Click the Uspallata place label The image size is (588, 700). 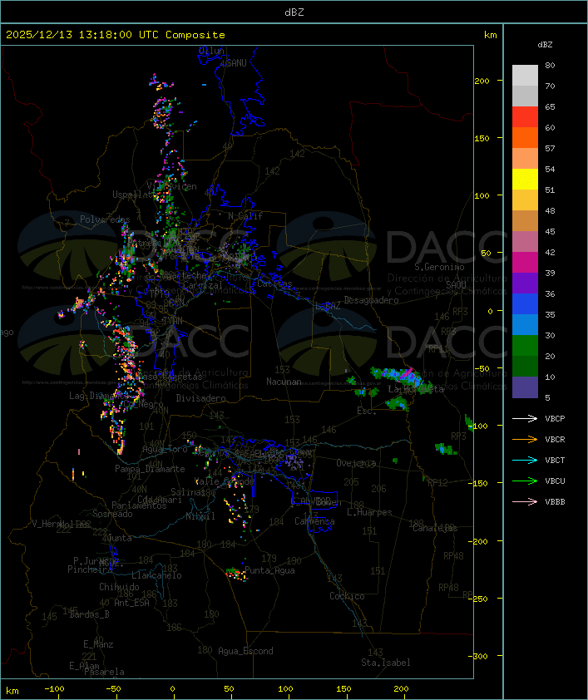(x=134, y=195)
